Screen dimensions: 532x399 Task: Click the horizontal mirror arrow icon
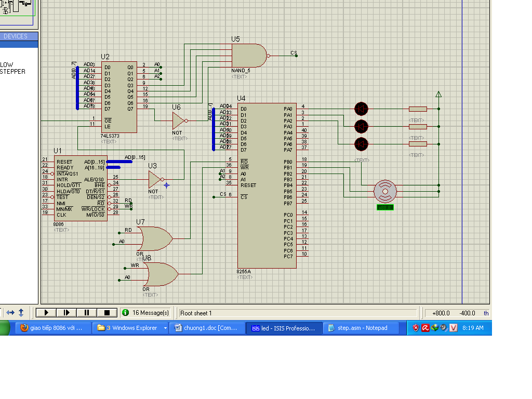10,313
